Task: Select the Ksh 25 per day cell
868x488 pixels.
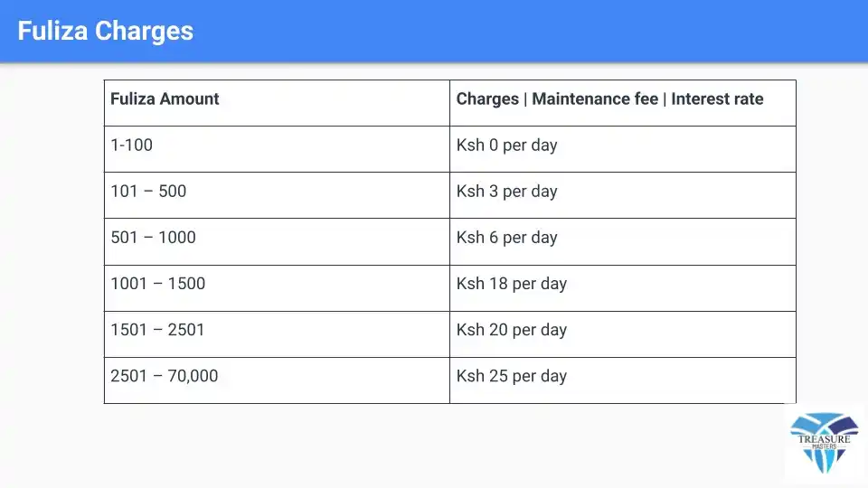Action: point(623,380)
